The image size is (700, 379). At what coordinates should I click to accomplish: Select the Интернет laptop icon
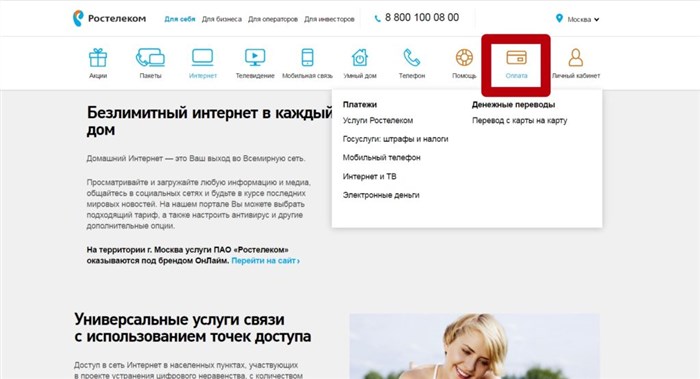pos(203,58)
